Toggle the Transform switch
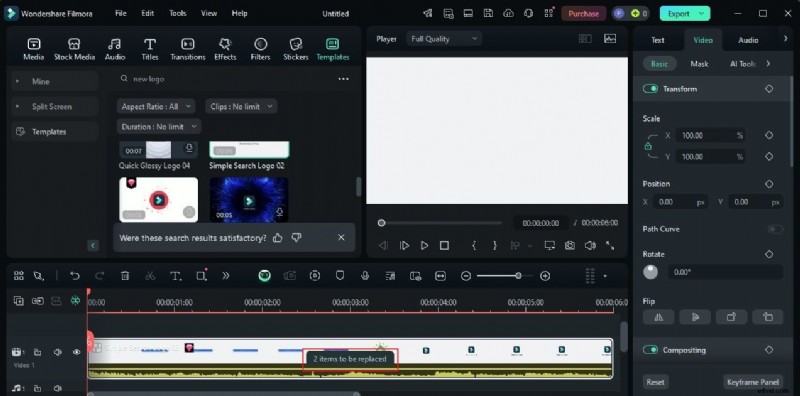This screenshot has height=396, width=800. [650, 89]
